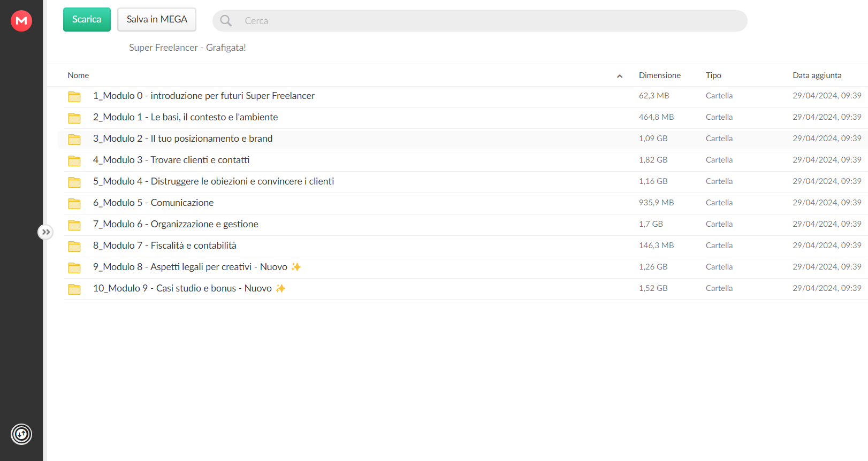Viewport: 868px width, 461px height.
Task: Select 8_Modulo 7 - Fiscalità e contabilità
Action: pos(165,245)
